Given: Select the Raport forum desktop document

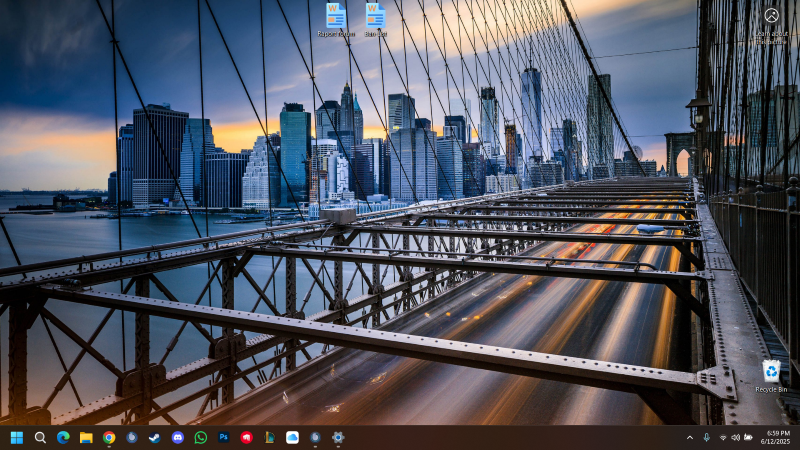Looking at the screenshot, I should tap(336, 20).
